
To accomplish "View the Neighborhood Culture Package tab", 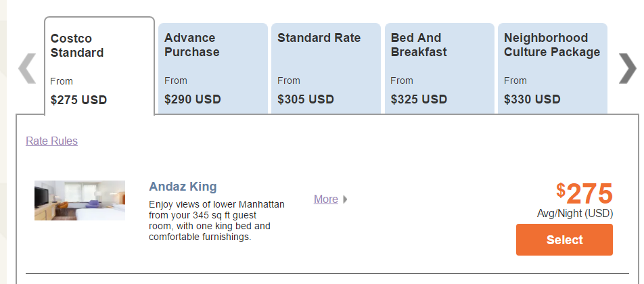I will (x=553, y=68).
